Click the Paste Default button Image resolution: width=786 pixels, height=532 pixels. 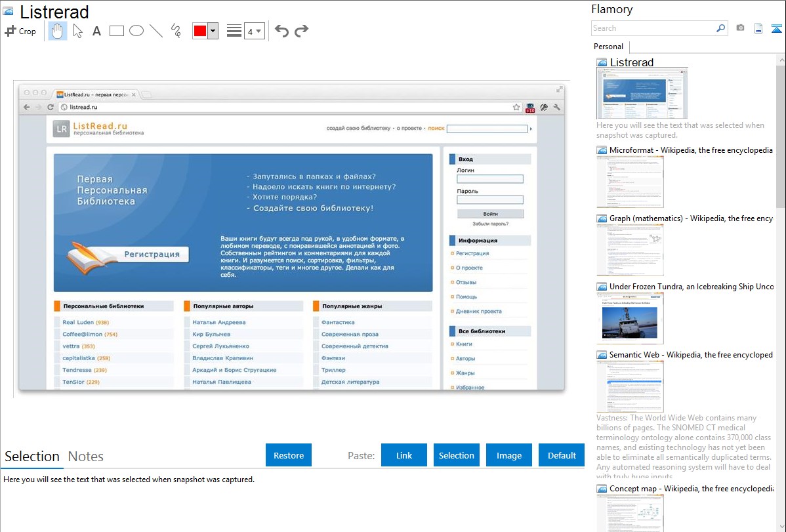[x=562, y=455]
